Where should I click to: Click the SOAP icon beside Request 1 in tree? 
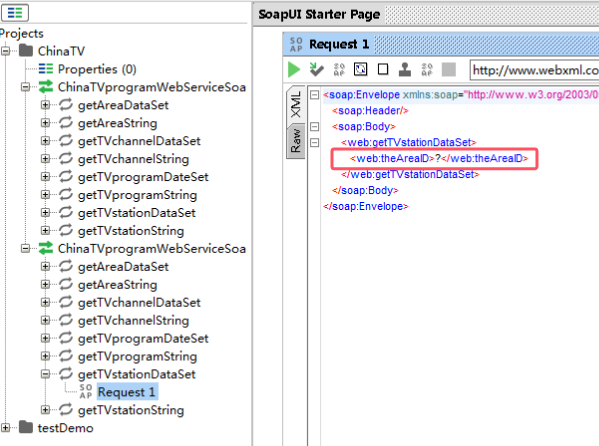[86, 391]
